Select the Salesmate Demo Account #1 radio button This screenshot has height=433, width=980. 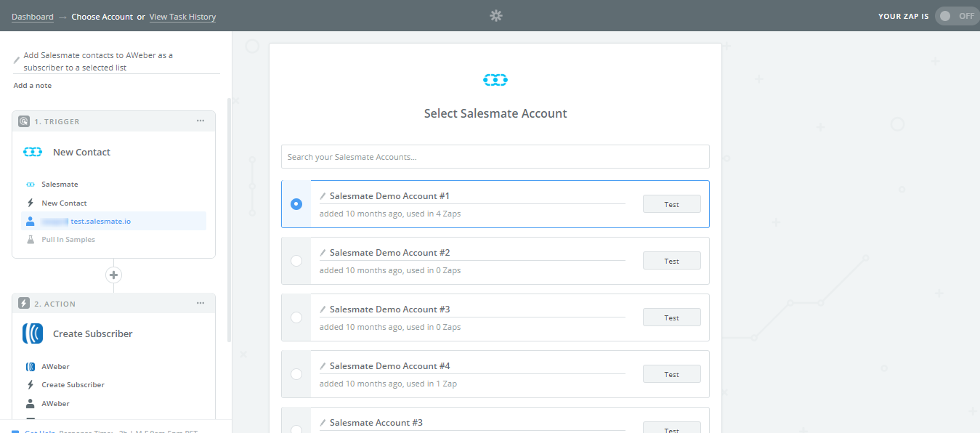tap(296, 204)
